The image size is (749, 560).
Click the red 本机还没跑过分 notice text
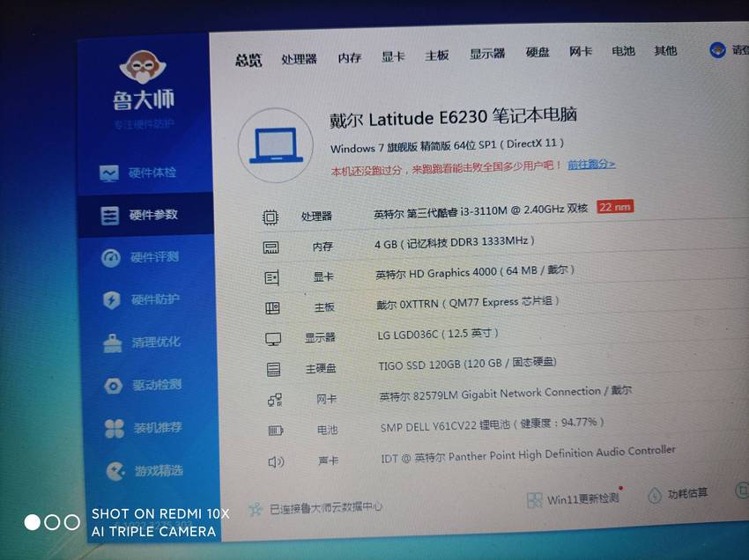(446, 168)
